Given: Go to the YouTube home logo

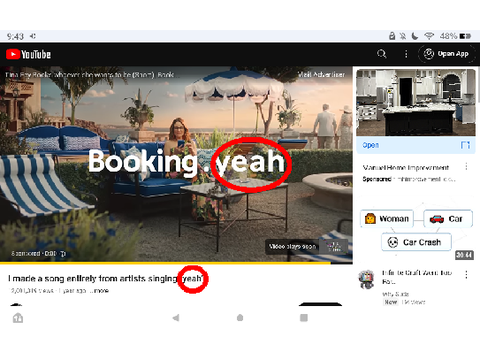Looking at the screenshot, I should [x=28, y=54].
